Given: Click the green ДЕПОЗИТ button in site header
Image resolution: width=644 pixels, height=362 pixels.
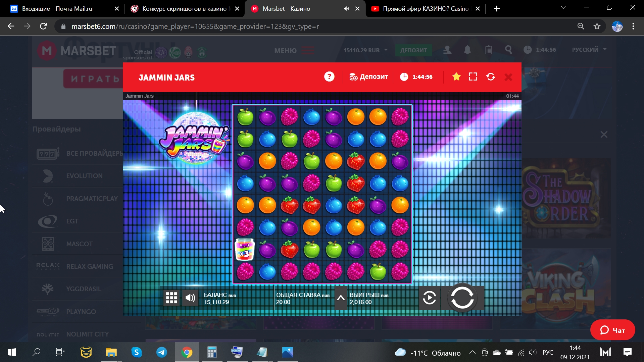Looking at the screenshot, I should (413, 50).
